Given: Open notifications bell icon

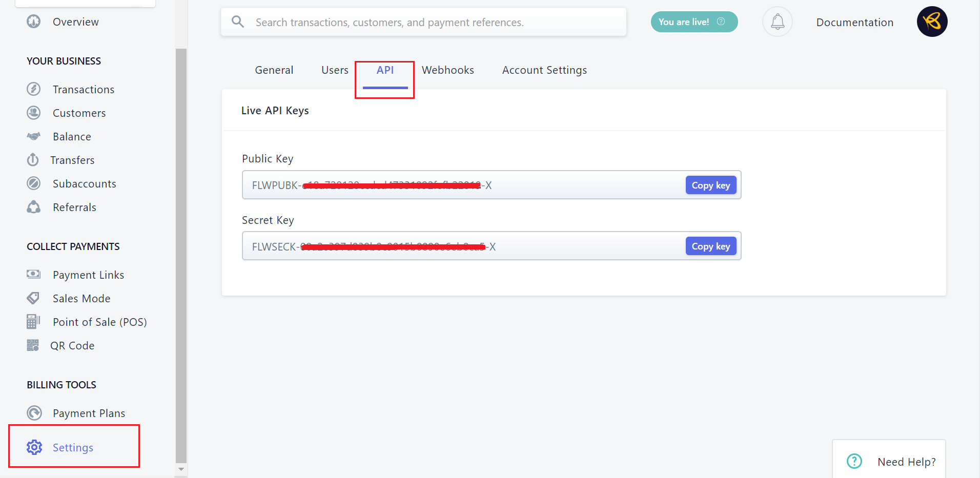Looking at the screenshot, I should pos(778,22).
